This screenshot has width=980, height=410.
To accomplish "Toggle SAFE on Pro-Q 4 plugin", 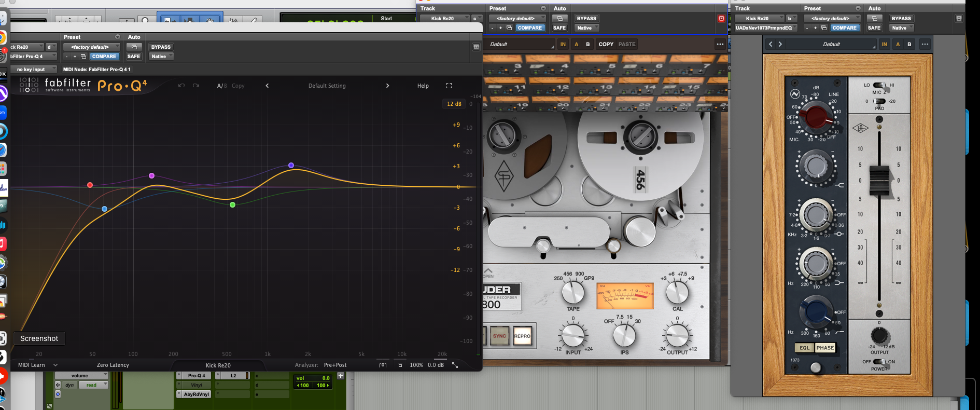I will click(x=134, y=57).
